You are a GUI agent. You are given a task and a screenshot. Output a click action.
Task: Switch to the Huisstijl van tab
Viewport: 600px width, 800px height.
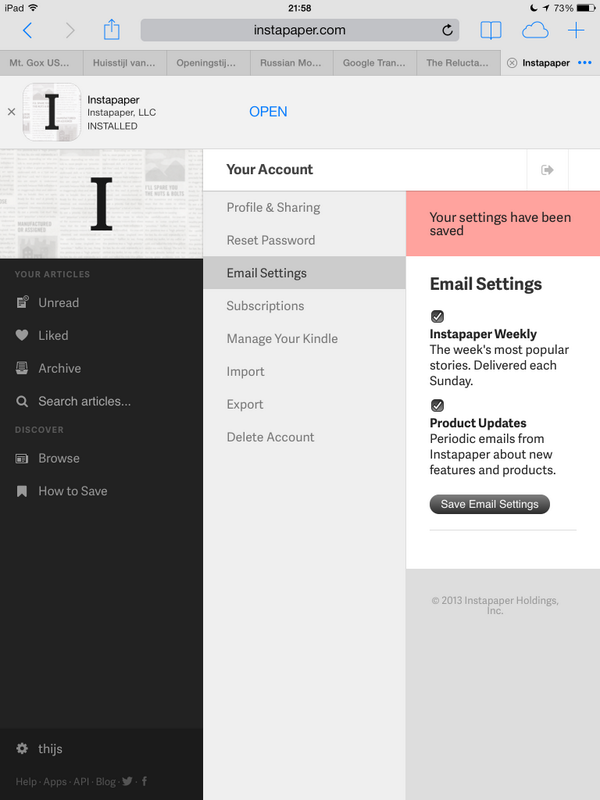(x=125, y=63)
